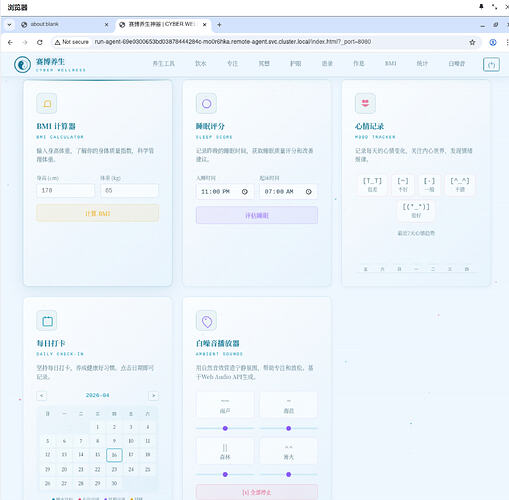The height and width of the screenshot is (500, 509).
Task: Open 统计 in the navigation bar
Action: (422, 64)
